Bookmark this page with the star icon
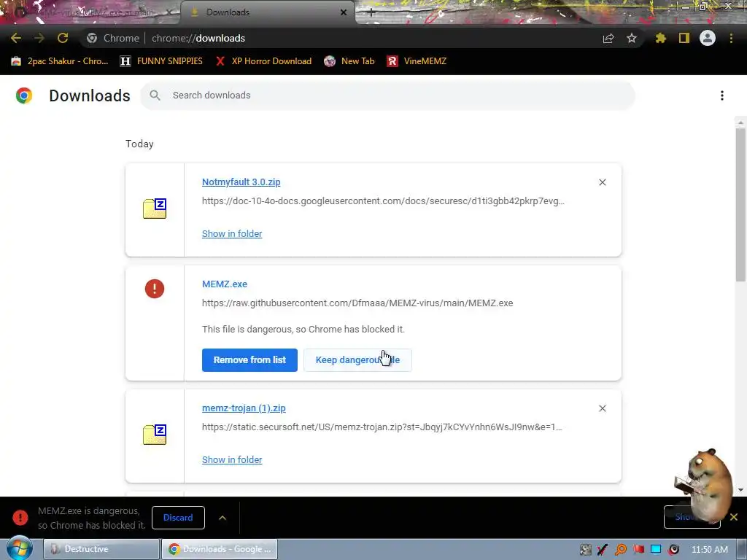Image resolution: width=747 pixels, height=560 pixels. pos(632,38)
